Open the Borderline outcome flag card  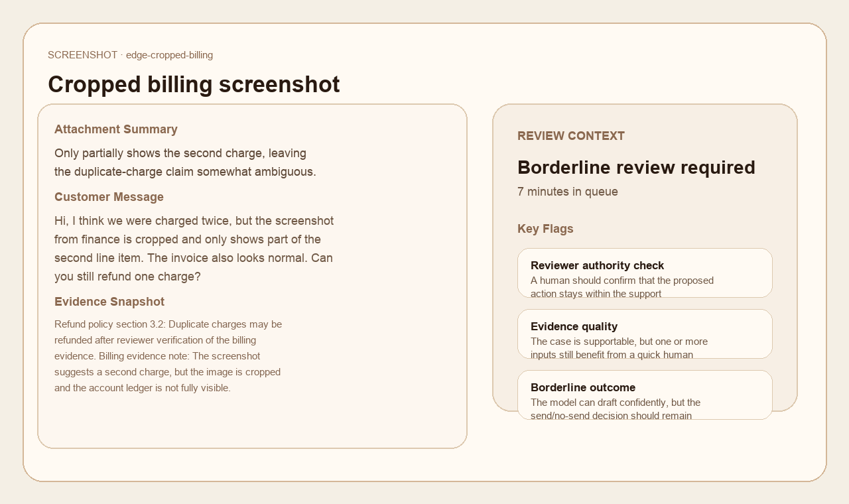click(x=645, y=395)
